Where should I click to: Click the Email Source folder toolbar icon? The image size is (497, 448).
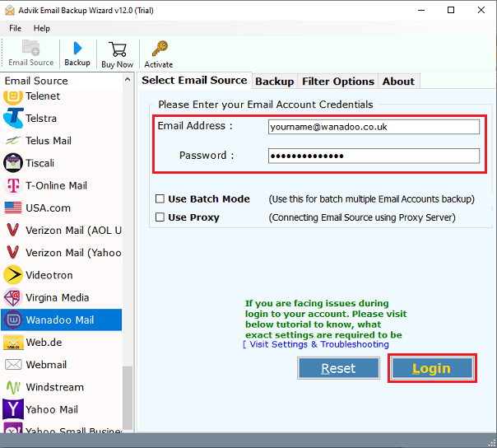click(30, 48)
